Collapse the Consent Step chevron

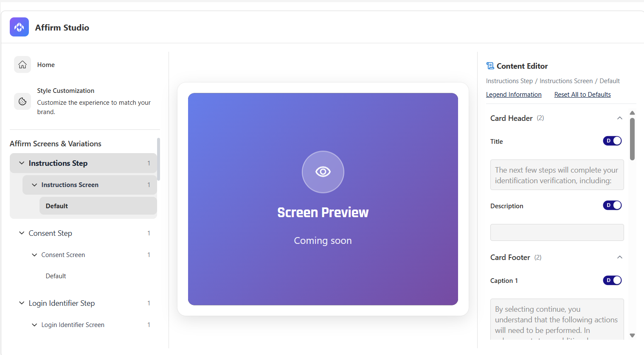[22, 233]
